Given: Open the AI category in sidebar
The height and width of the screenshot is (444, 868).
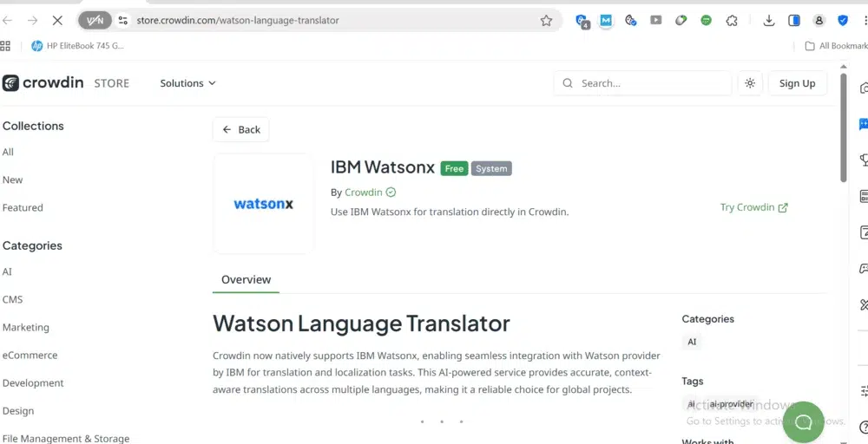Looking at the screenshot, I should coord(7,272).
